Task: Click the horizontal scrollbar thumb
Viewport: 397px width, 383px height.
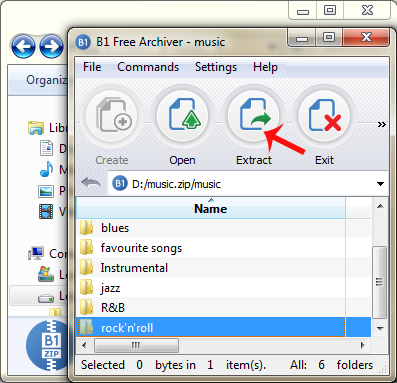Action: pos(136,345)
